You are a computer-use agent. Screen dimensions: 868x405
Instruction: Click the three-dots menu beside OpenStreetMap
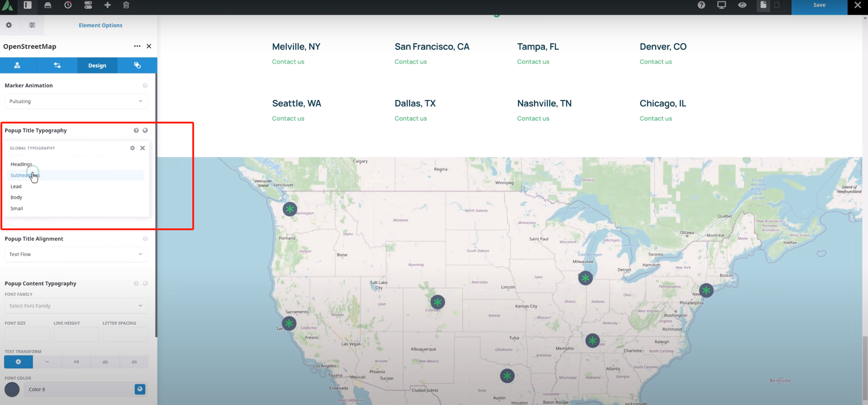(x=137, y=46)
